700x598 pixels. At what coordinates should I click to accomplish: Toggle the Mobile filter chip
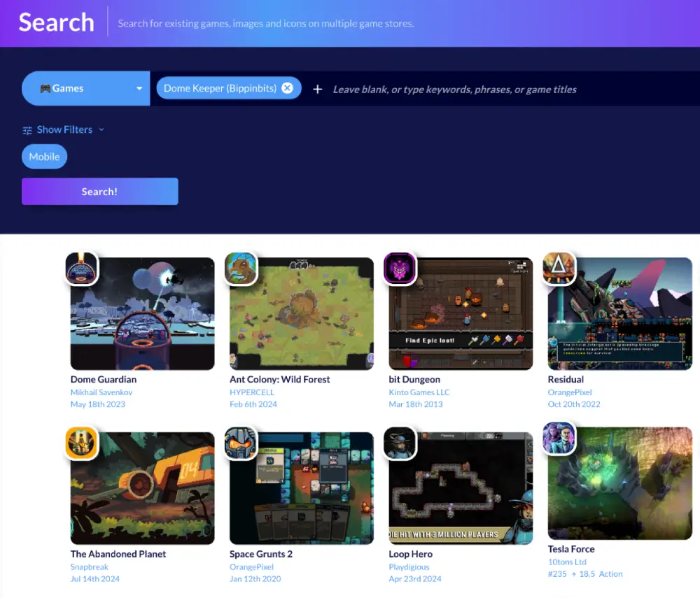44,157
